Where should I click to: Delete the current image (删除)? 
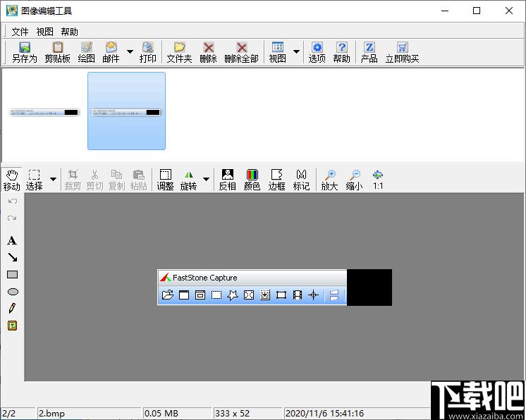[x=208, y=53]
